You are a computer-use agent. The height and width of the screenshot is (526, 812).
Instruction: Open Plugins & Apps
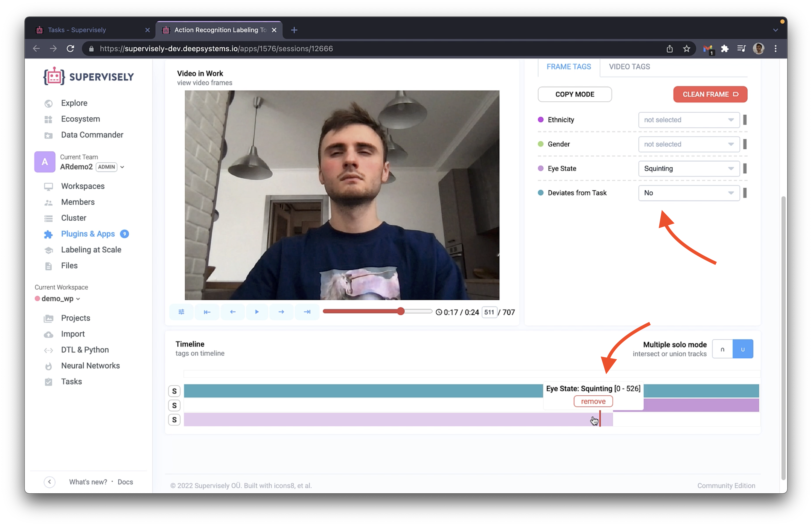coord(88,234)
